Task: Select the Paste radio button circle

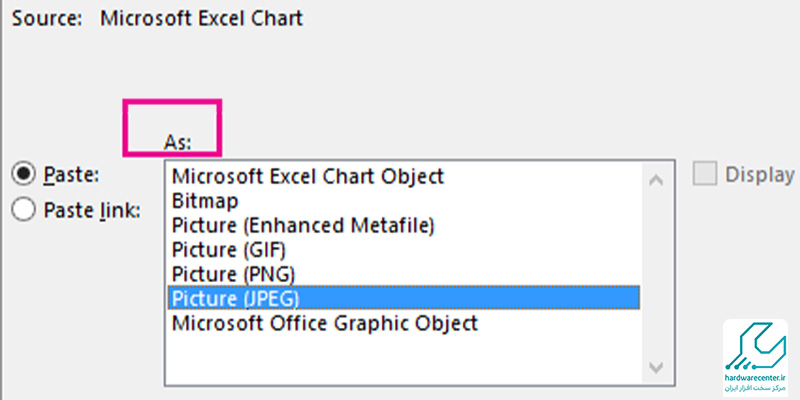Action: 23,174
